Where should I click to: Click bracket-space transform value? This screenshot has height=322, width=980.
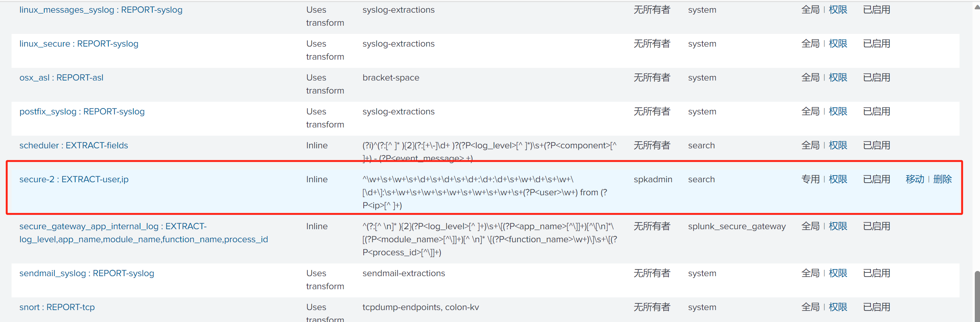tap(391, 78)
